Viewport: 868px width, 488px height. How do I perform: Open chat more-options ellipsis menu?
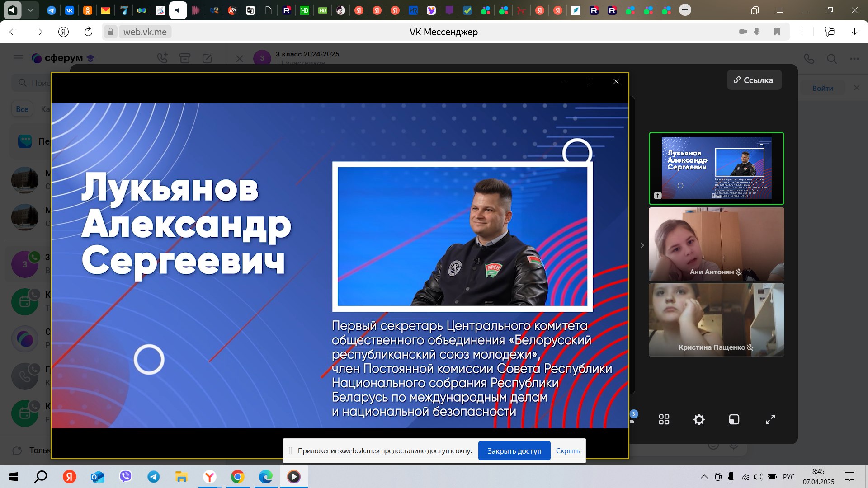click(854, 59)
